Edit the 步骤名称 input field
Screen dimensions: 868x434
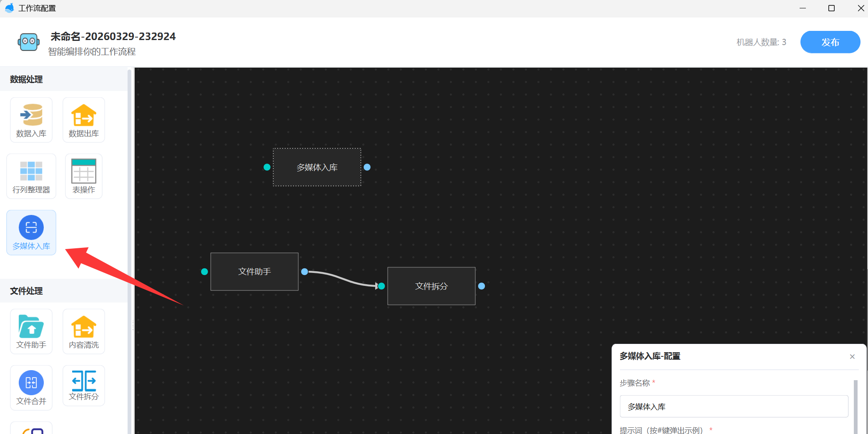coord(734,406)
